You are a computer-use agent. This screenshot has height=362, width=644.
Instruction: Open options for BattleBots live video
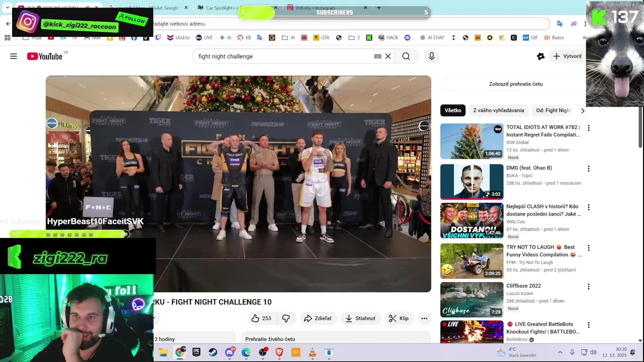pos(588,325)
